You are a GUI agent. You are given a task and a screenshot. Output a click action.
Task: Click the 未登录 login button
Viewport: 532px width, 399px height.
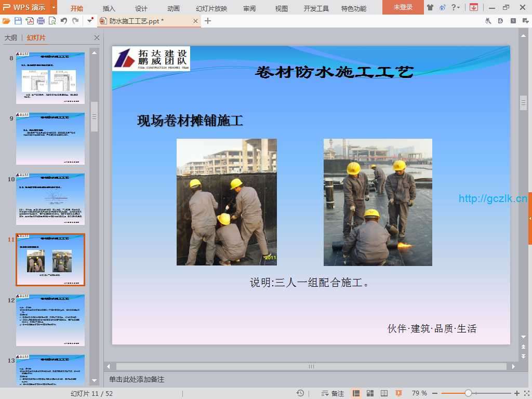403,8
